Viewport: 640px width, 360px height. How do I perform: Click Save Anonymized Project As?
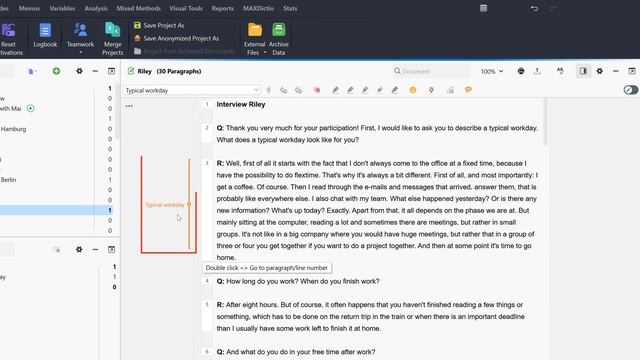tap(176, 38)
